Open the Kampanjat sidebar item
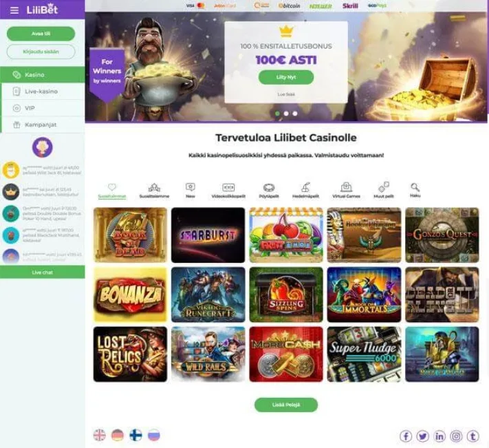 pyautogui.click(x=43, y=125)
